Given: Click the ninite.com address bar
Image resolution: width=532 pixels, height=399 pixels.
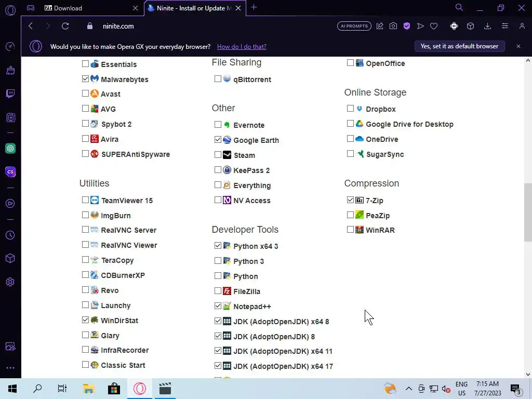Looking at the screenshot, I should coord(118,26).
